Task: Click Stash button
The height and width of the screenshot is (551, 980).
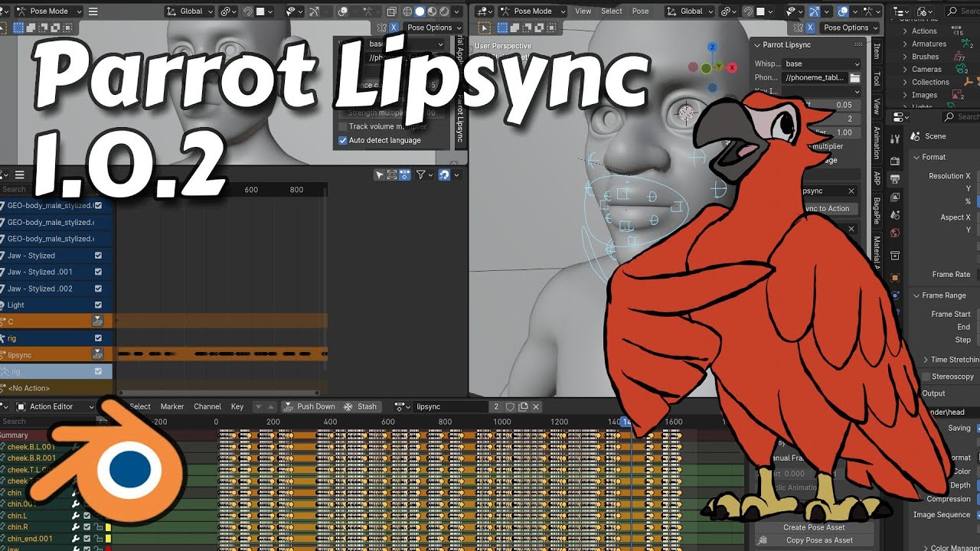Action: pos(361,406)
